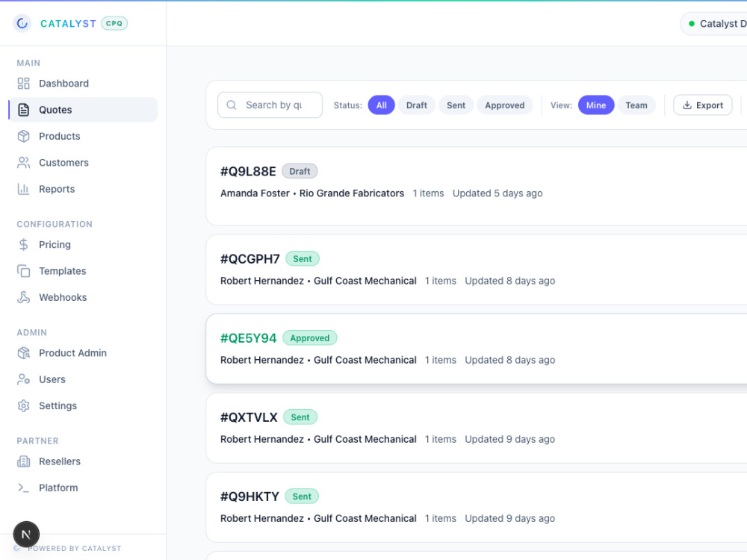Click the Users gear-person icon
The height and width of the screenshot is (560, 747).
tap(23, 379)
